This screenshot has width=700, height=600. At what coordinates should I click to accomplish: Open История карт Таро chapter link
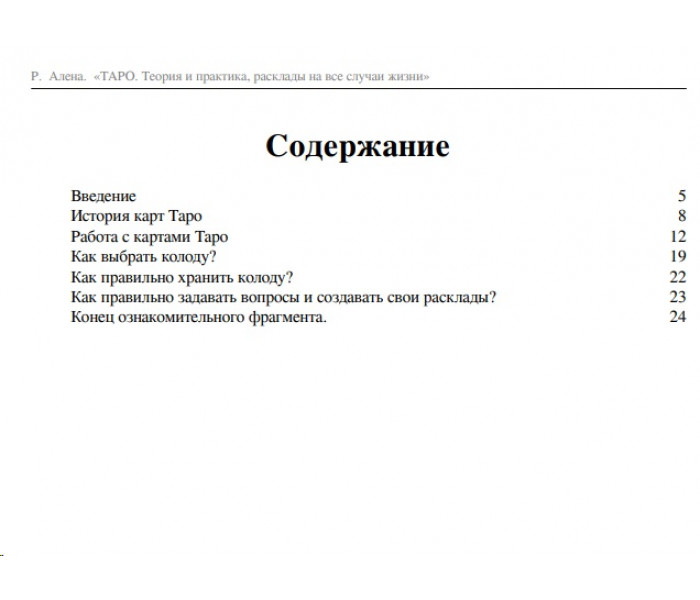(136, 216)
